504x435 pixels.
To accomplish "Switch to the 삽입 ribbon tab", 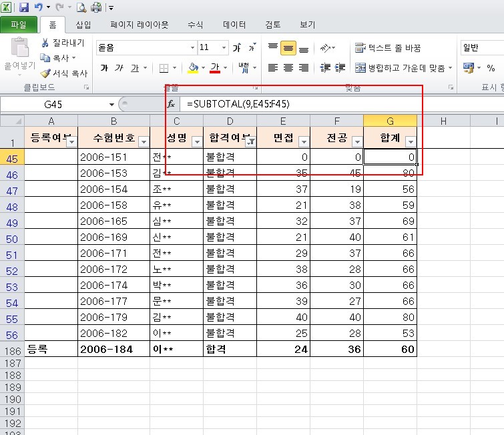I will point(83,25).
